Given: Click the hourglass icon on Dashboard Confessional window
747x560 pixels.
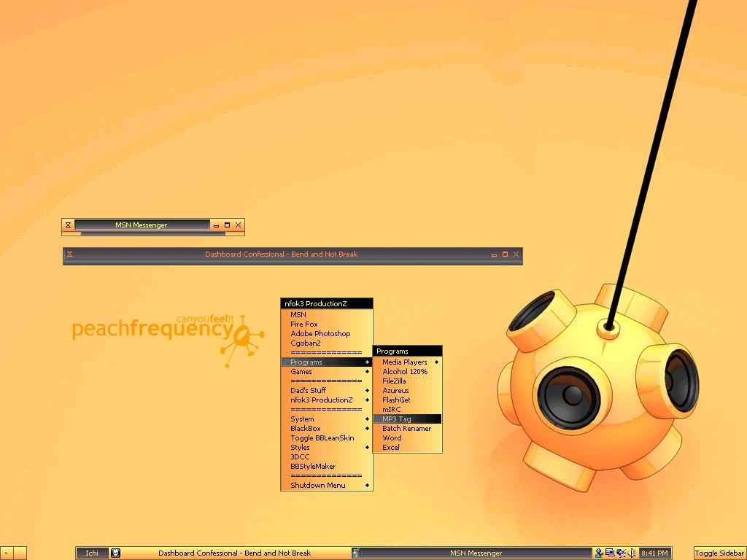Looking at the screenshot, I should tap(69, 254).
